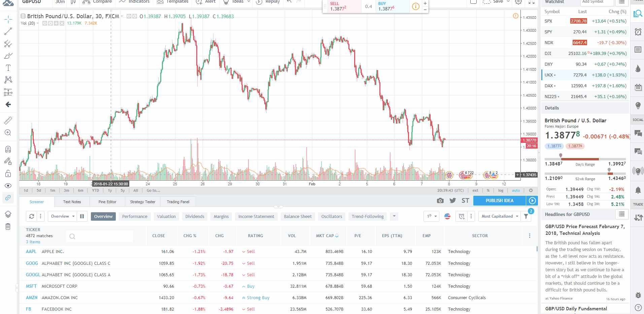Open screener filters funnel icon
Image resolution: width=644 pixels, height=314 pixels.
tap(526, 216)
